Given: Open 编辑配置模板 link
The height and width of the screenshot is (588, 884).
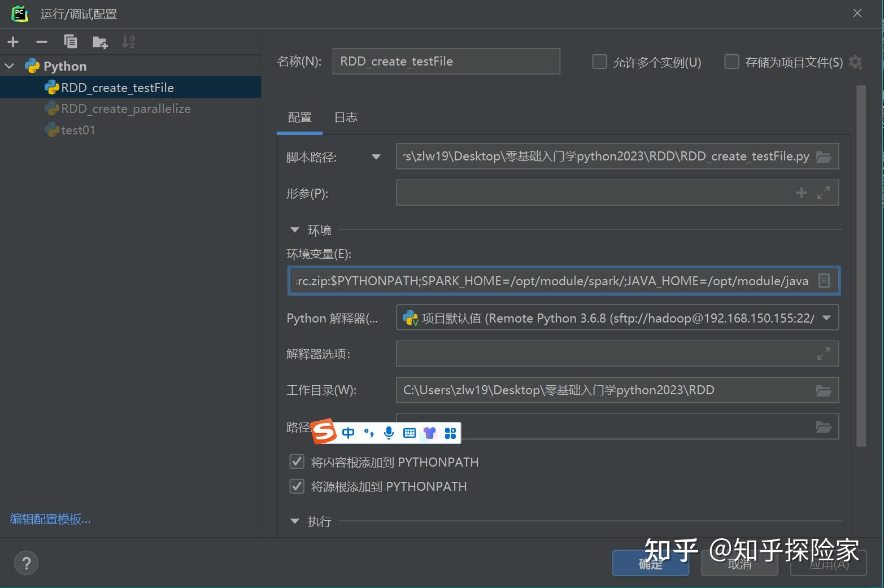Looking at the screenshot, I should pos(50,519).
